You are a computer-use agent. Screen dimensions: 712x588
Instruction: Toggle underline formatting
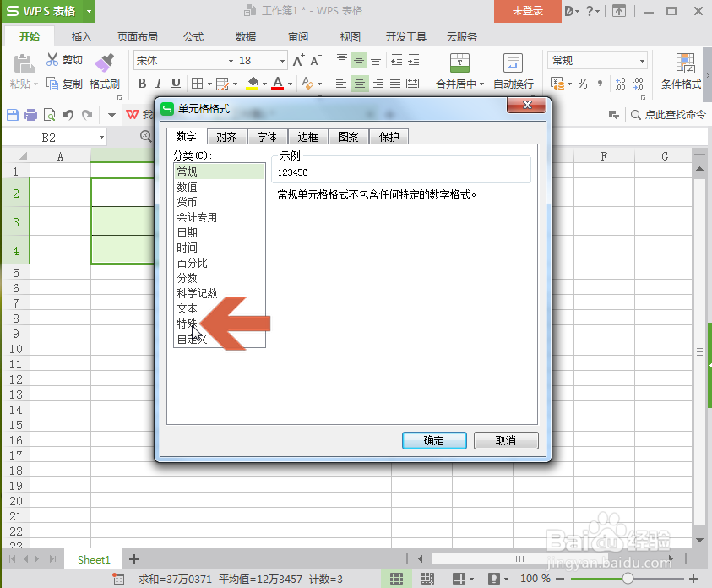pos(175,84)
